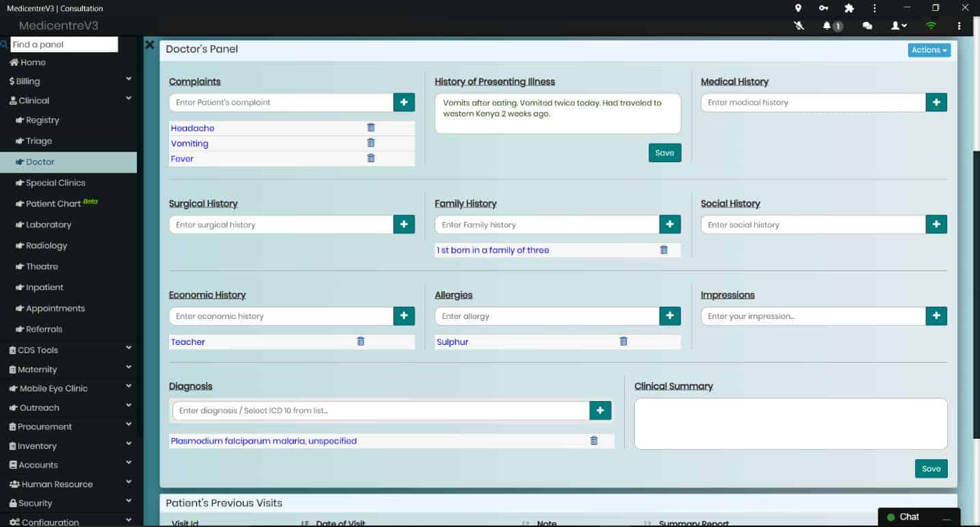Click the muted microphone icon in header
The image size is (980, 527).
(x=799, y=26)
